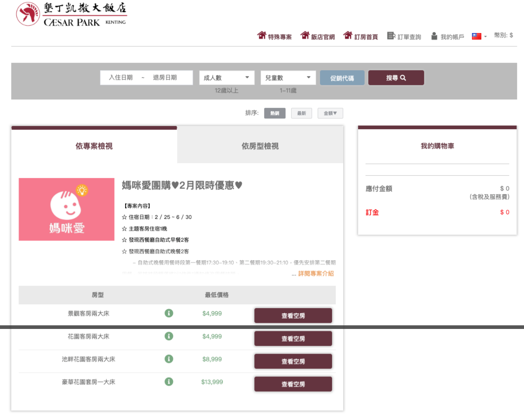
Task: Click the 入住日期 check-in date field
Action: point(121,78)
